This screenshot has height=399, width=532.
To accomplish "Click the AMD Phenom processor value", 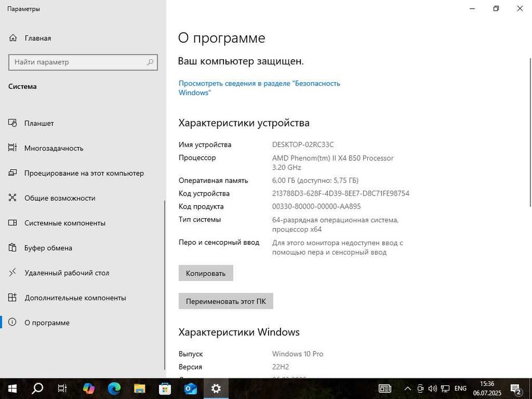I will coord(332,162).
